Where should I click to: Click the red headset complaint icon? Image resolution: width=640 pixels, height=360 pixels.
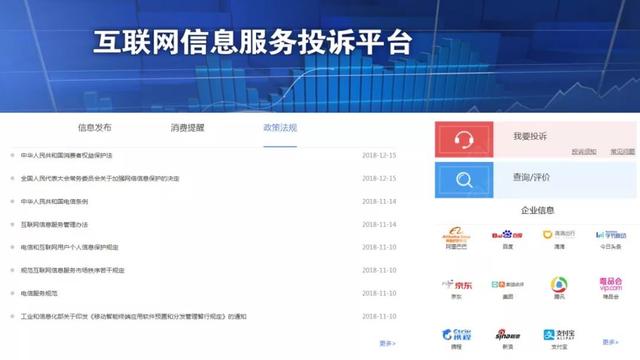(x=464, y=140)
